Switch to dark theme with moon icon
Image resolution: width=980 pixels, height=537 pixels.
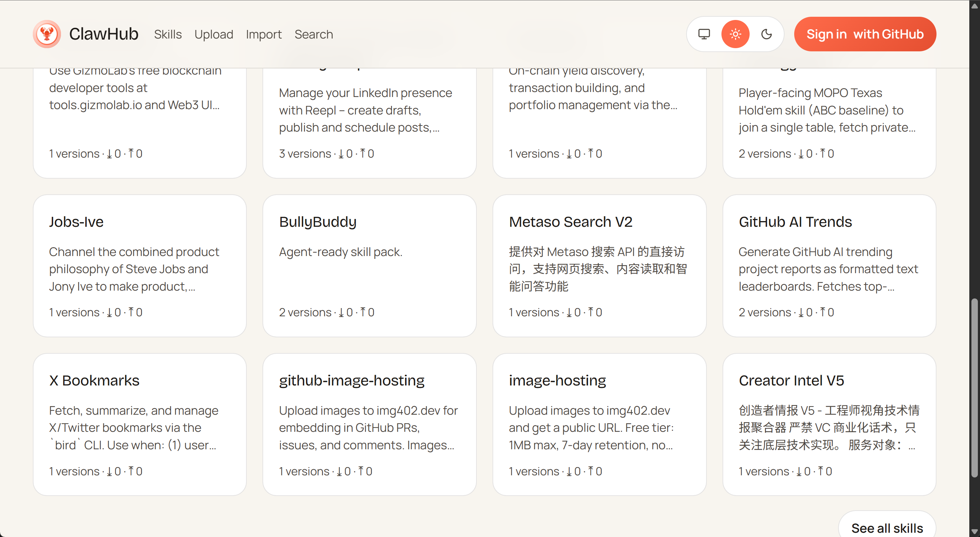pos(767,34)
